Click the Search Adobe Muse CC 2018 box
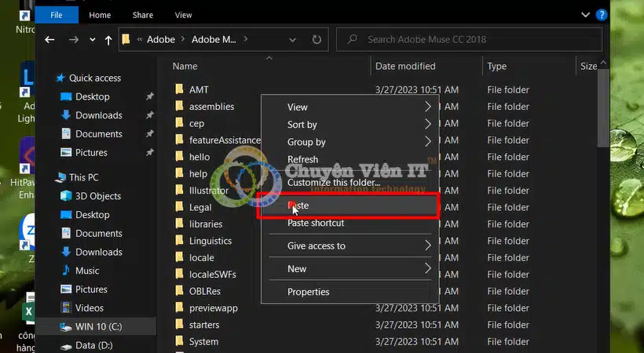Image resolution: width=644 pixels, height=353 pixels. (x=463, y=39)
